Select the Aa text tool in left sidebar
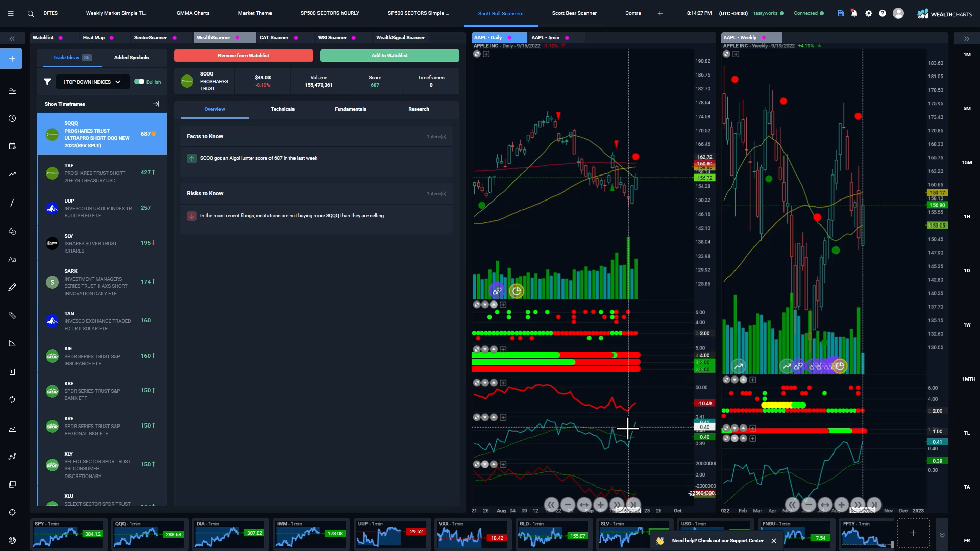 12,259
